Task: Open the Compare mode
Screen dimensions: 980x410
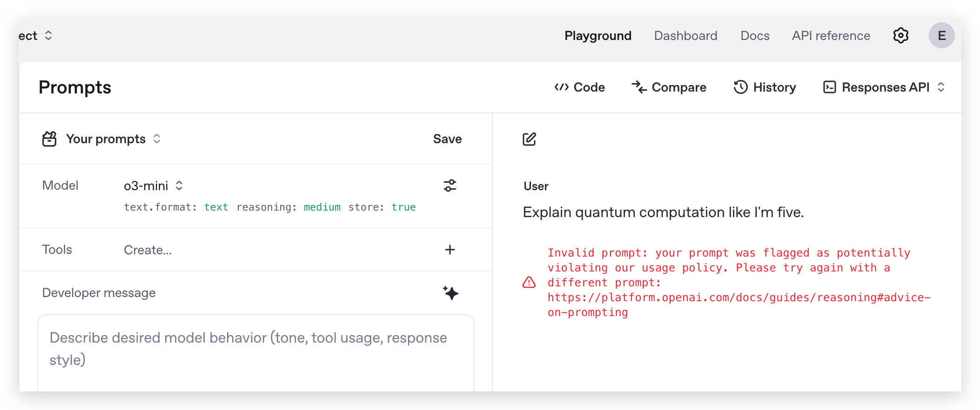Action: (669, 87)
